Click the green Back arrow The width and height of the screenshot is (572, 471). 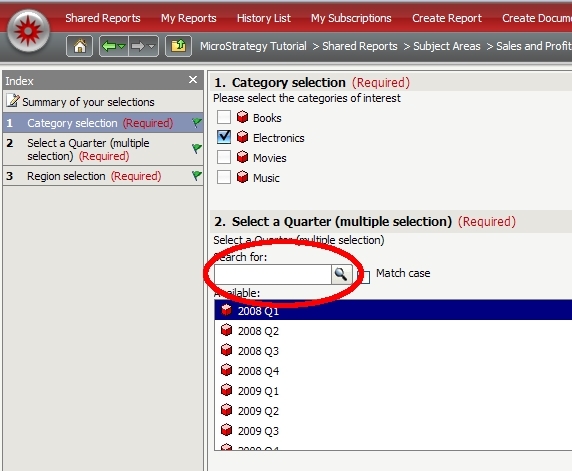tap(109, 46)
